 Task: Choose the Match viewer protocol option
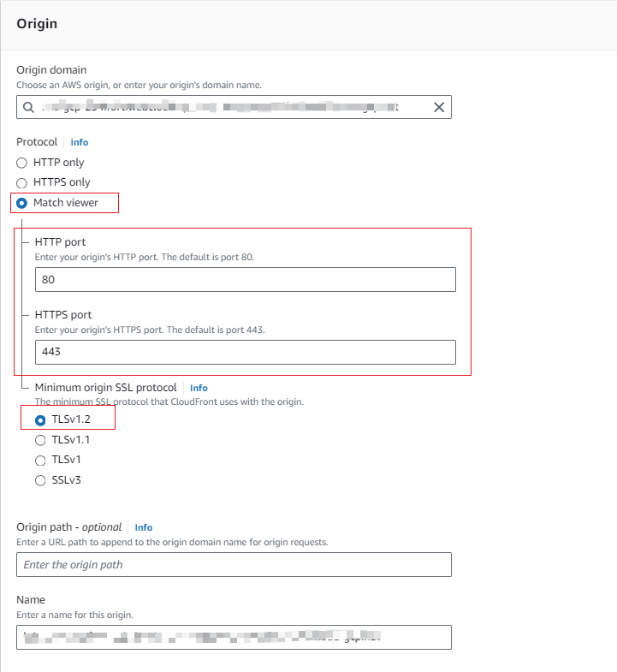pos(22,203)
